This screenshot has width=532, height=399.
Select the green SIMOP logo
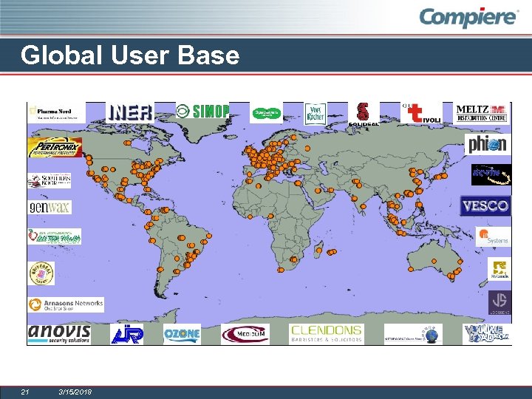pos(202,111)
